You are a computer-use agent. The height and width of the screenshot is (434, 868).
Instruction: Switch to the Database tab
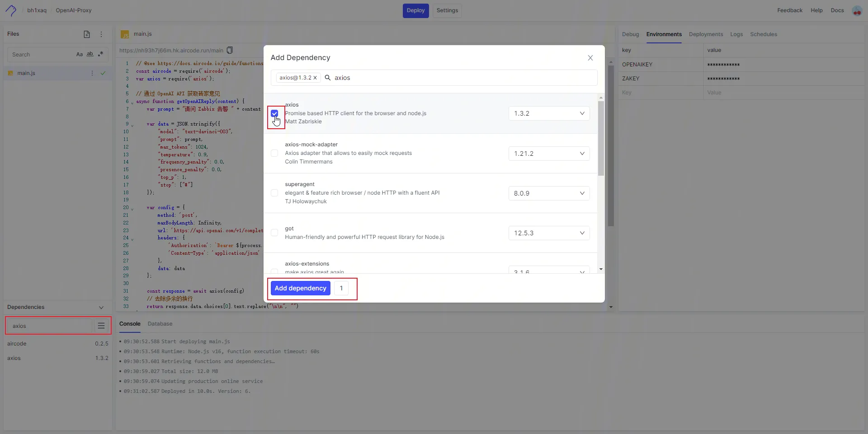[x=160, y=324]
